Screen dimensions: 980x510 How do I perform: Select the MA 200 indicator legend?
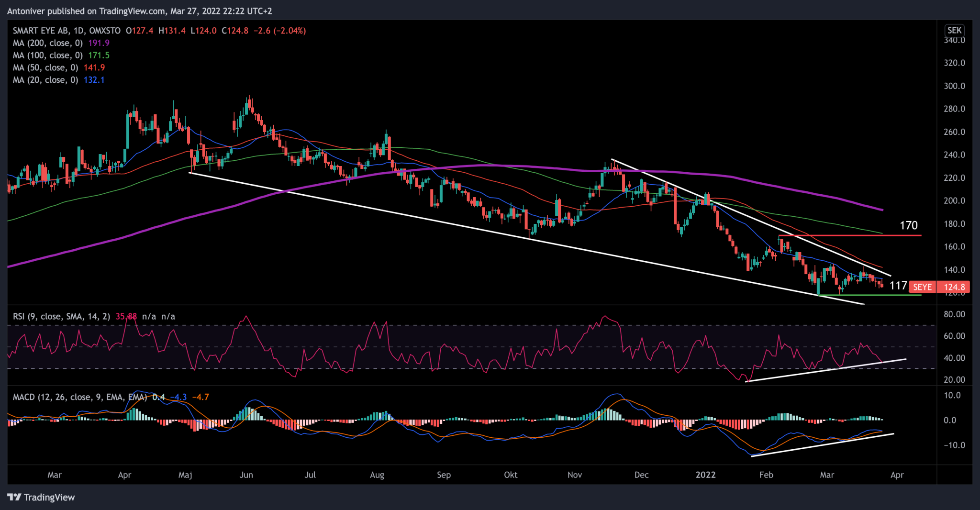[48, 43]
